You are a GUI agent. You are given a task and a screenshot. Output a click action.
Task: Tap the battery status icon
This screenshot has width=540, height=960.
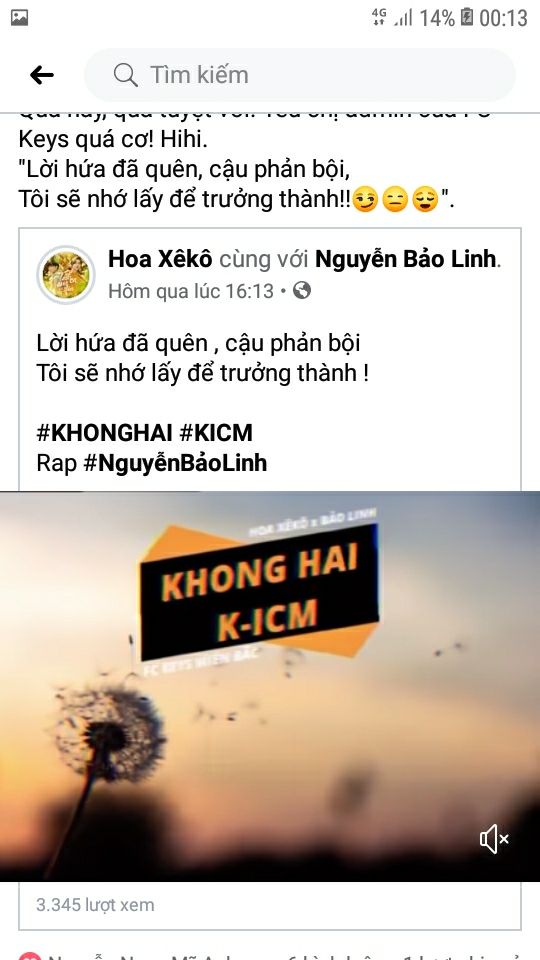[467, 18]
